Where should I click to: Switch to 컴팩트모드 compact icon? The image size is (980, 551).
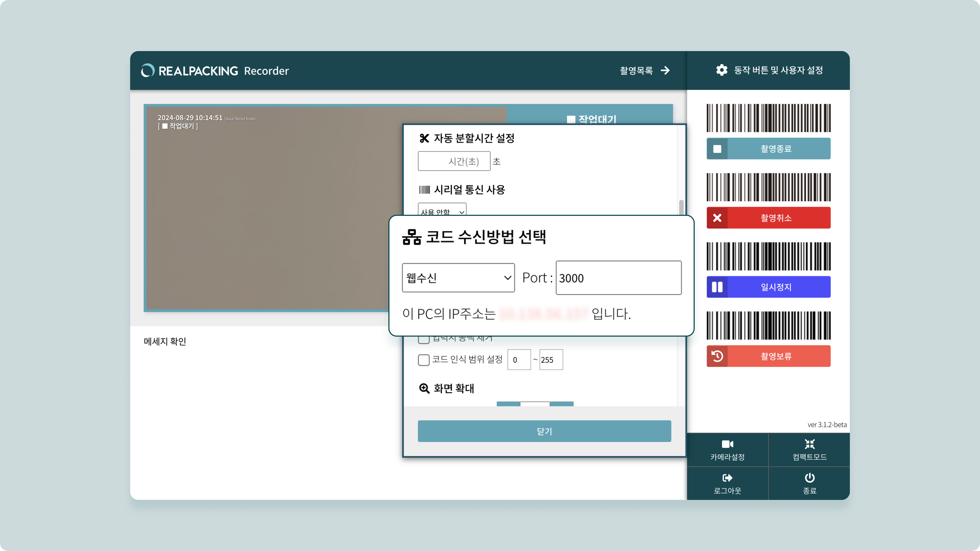pos(809,444)
